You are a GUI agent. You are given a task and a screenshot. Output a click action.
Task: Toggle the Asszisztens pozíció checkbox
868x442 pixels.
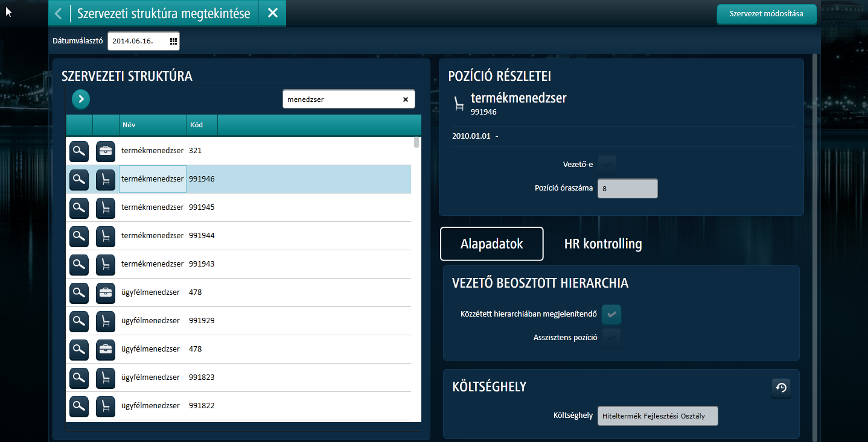(x=611, y=338)
